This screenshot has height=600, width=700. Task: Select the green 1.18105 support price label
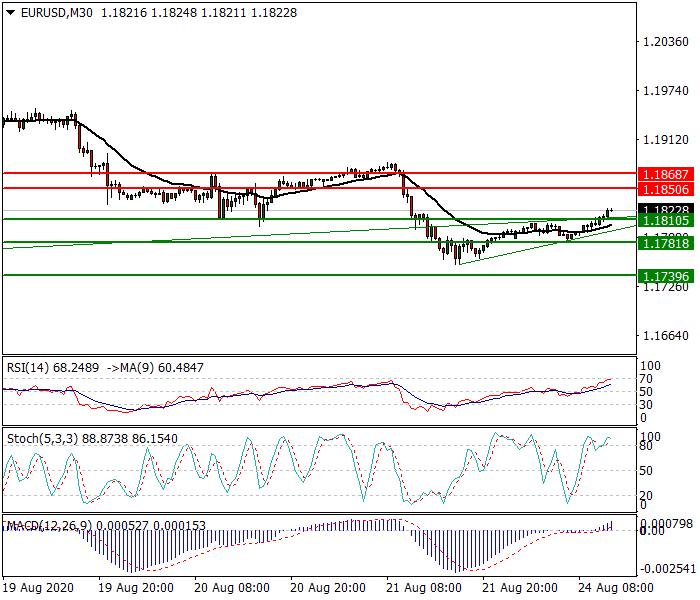coord(666,220)
